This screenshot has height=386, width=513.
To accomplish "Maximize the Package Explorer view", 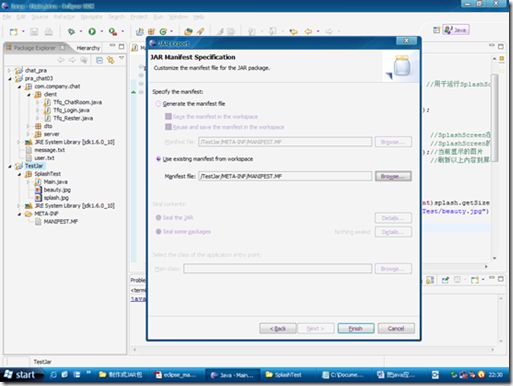I will tap(122, 46).
